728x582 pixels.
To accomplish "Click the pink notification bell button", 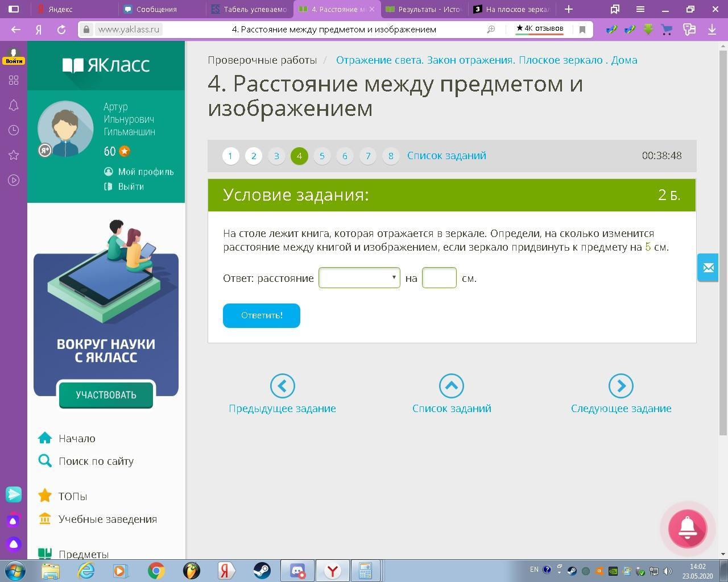I will (x=687, y=528).
